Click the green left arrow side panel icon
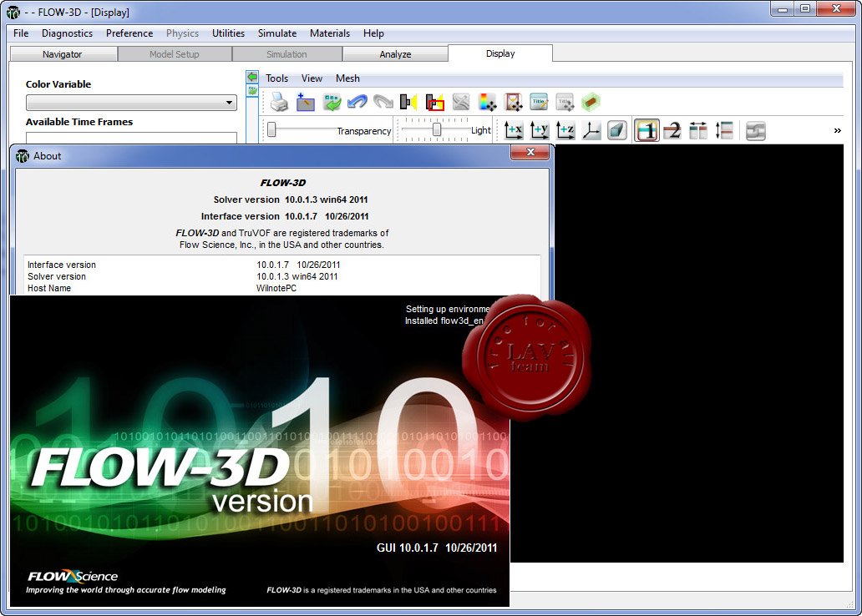 [x=252, y=77]
